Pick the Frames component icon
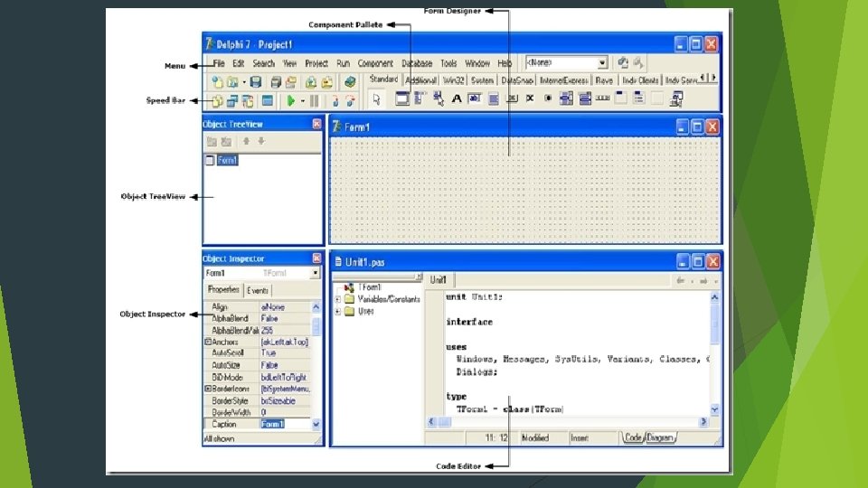 pos(401,99)
